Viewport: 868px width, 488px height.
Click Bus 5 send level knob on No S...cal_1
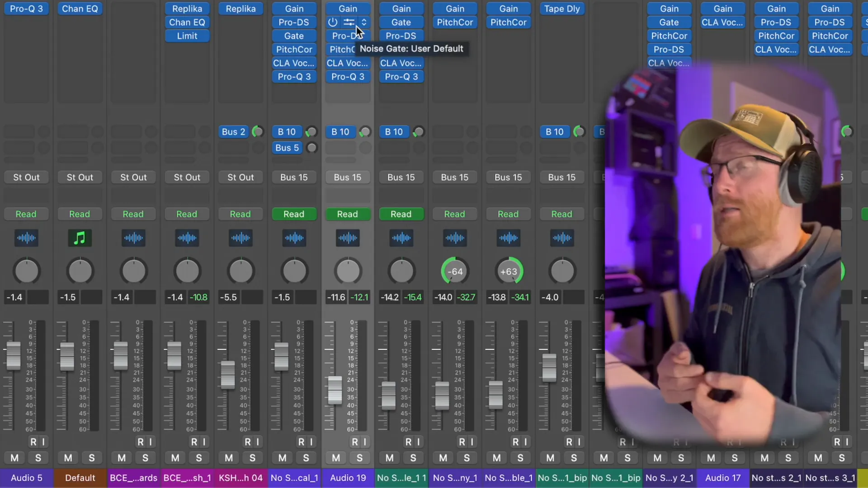point(311,148)
